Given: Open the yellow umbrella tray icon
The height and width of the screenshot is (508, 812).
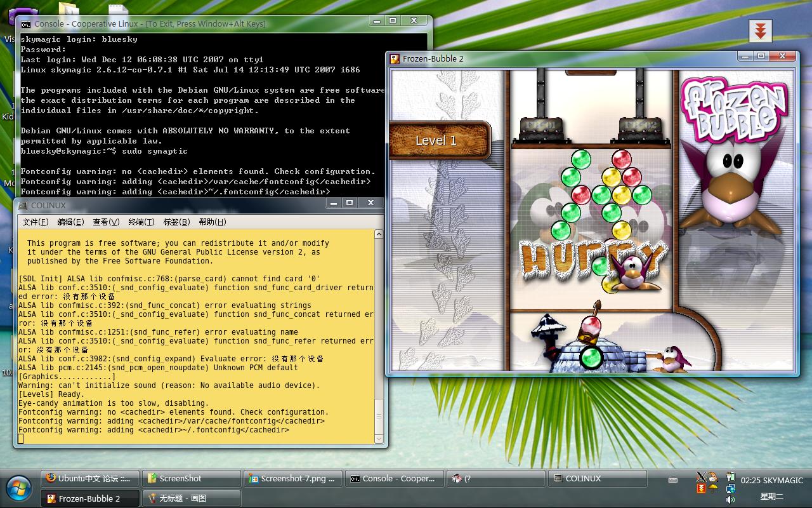Looking at the screenshot, I should pos(714,488).
